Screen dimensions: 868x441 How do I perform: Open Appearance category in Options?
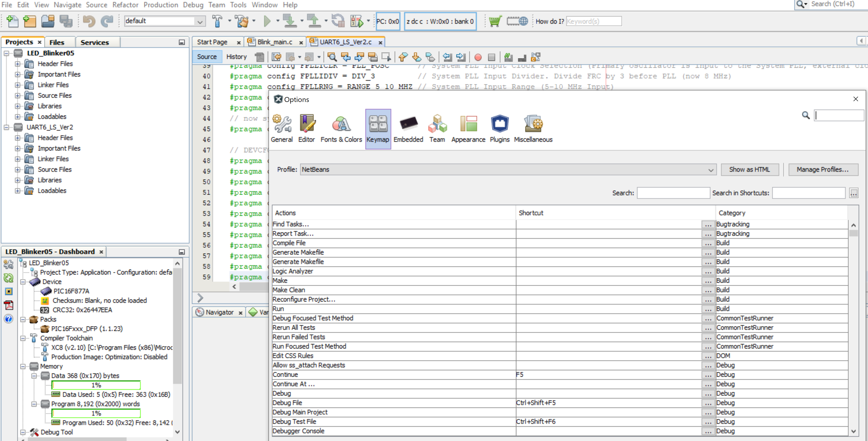[x=468, y=129]
